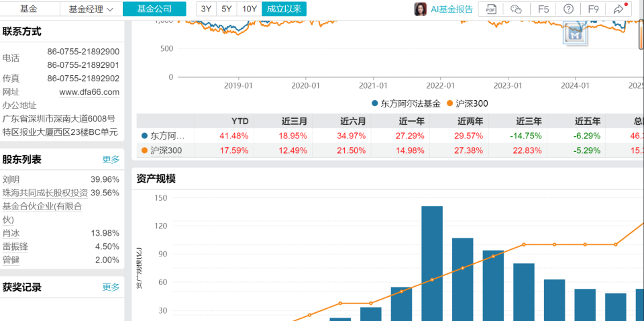Click the 13.98% share value
The width and height of the screenshot is (644, 321).
point(105,234)
